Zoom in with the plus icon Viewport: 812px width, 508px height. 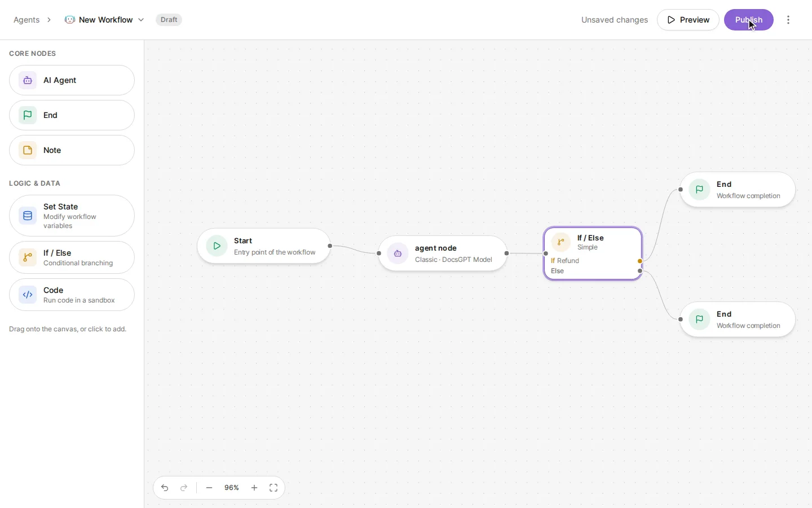coord(254,488)
